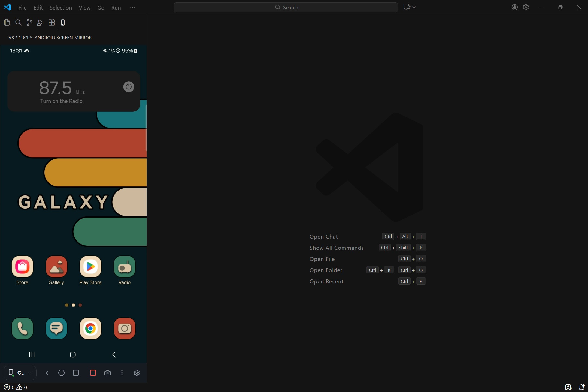Take a device screenshot with camera icon

[x=107, y=373]
